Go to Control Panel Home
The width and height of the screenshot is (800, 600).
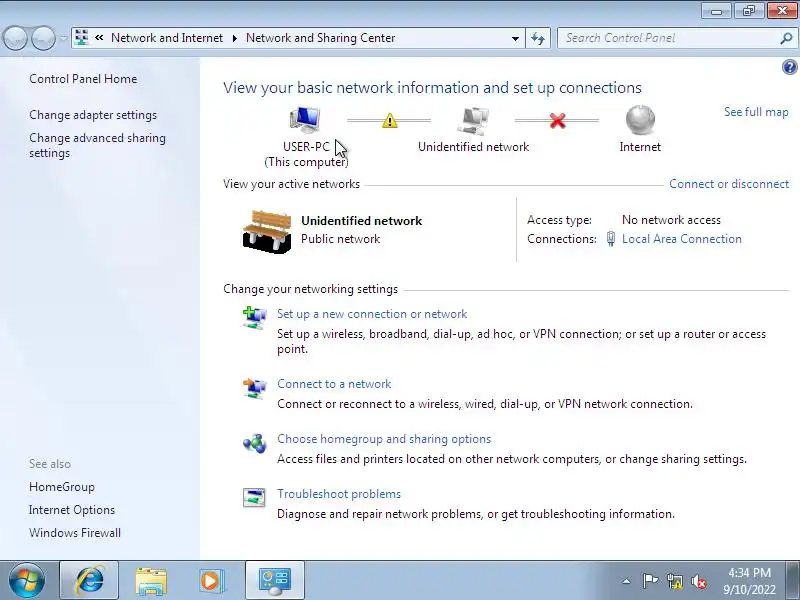coord(83,79)
